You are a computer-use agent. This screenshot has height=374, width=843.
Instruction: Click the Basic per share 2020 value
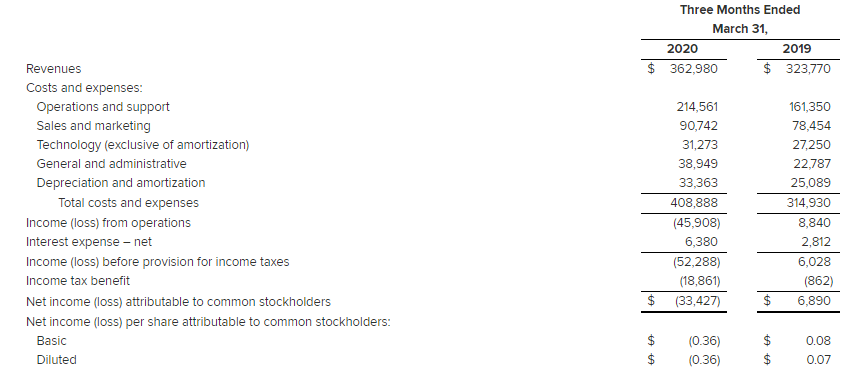click(704, 341)
